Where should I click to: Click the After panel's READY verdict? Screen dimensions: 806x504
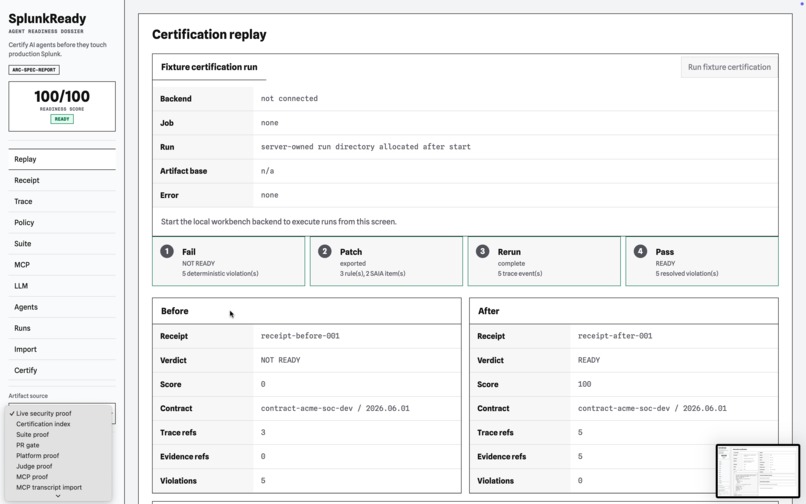(589, 360)
